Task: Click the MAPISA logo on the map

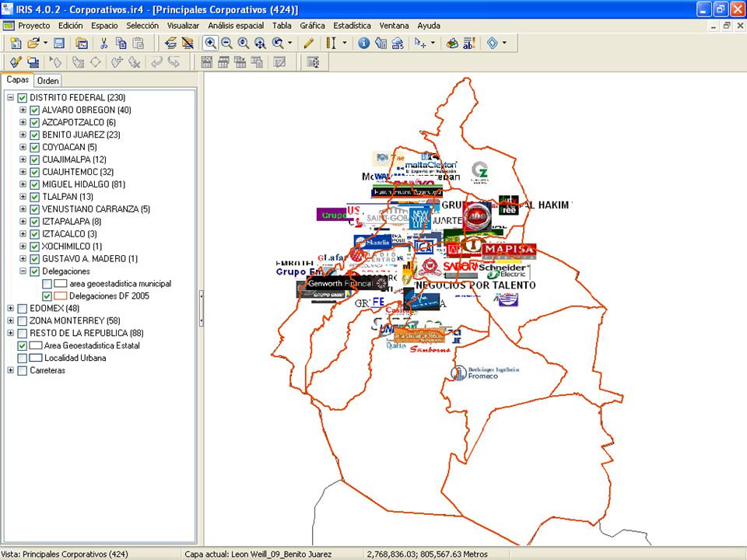Action: pos(509,250)
